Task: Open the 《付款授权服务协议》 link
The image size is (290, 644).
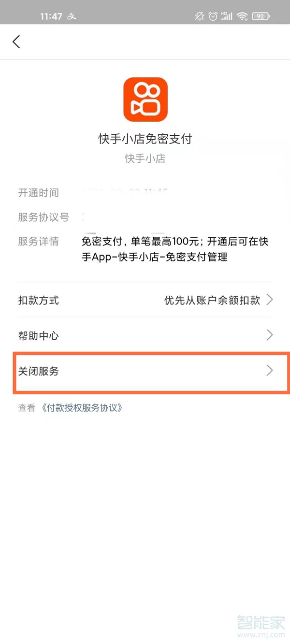Action: [x=82, y=408]
